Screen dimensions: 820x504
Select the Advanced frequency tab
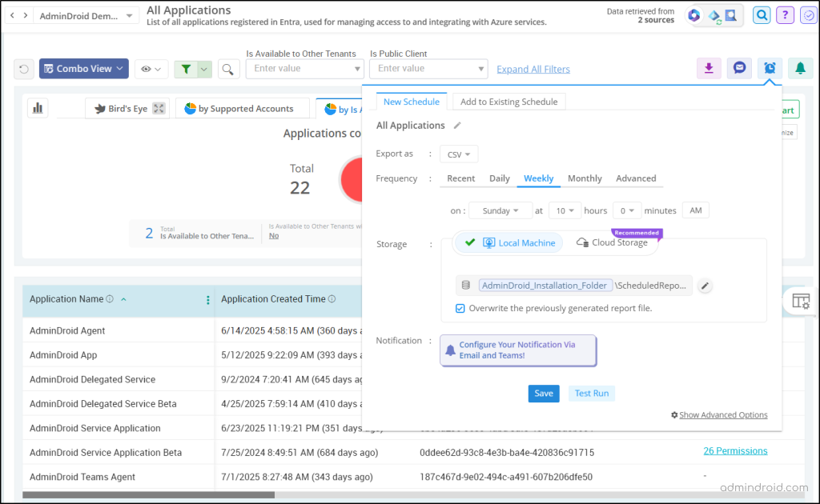coord(636,178)
